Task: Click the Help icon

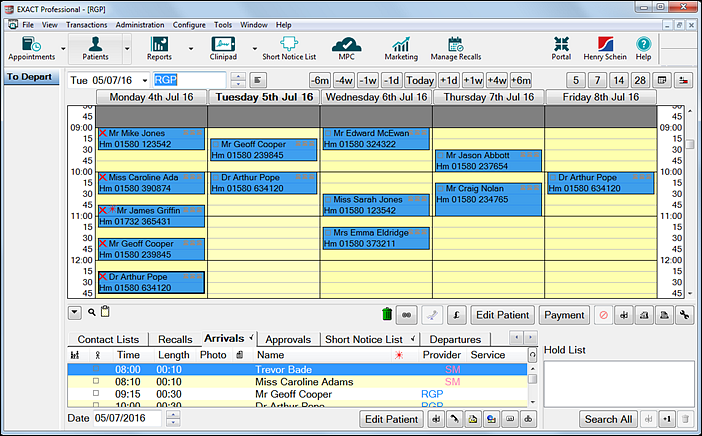Action: 643,47
